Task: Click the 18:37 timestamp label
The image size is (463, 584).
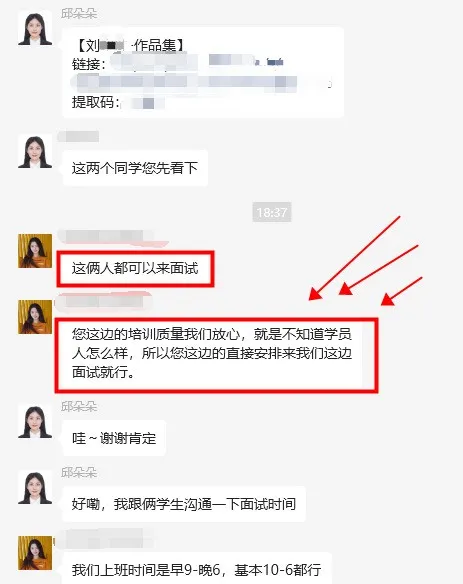Action: coord(272,212)
